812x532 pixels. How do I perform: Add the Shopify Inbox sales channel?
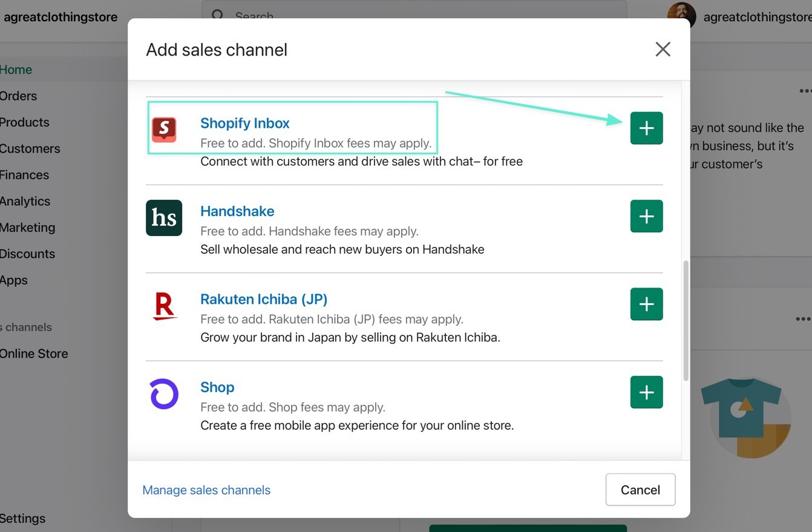coord(646,128)
